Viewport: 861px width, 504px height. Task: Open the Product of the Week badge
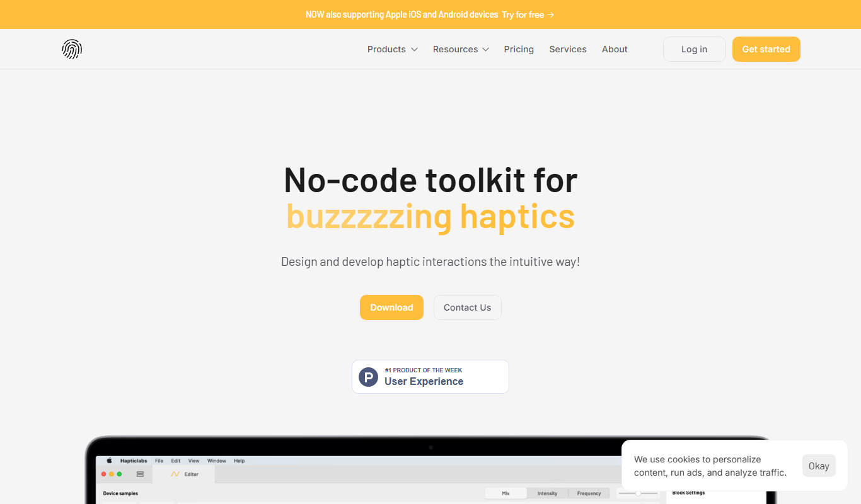pyautogui.click(x=430, y=377)
